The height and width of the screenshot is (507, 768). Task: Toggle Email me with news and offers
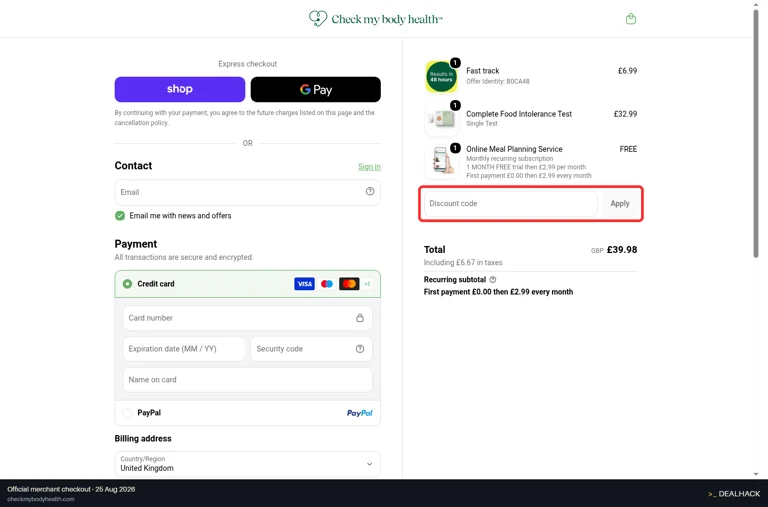click(x=120, y=216)
